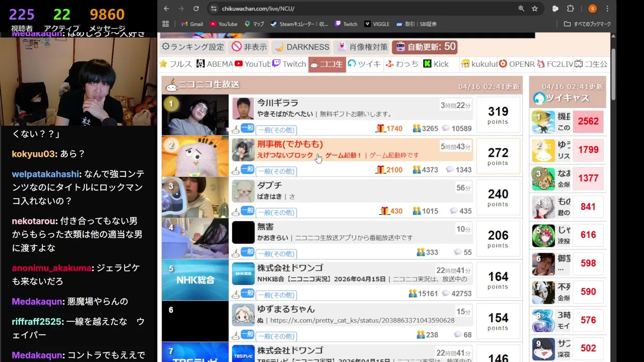Click comment count 42753 on NHK row
This screenshot has height=362, width=644.
point(456,294)
